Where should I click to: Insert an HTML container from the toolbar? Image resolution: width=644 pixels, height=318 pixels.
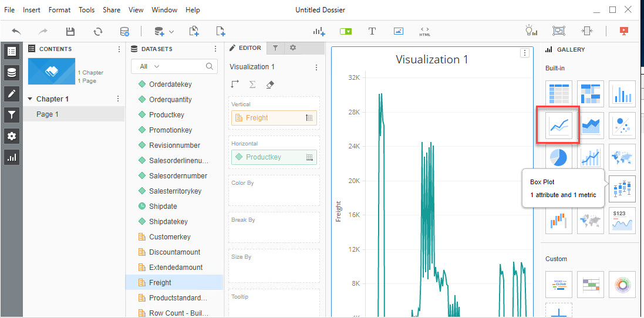424,31
